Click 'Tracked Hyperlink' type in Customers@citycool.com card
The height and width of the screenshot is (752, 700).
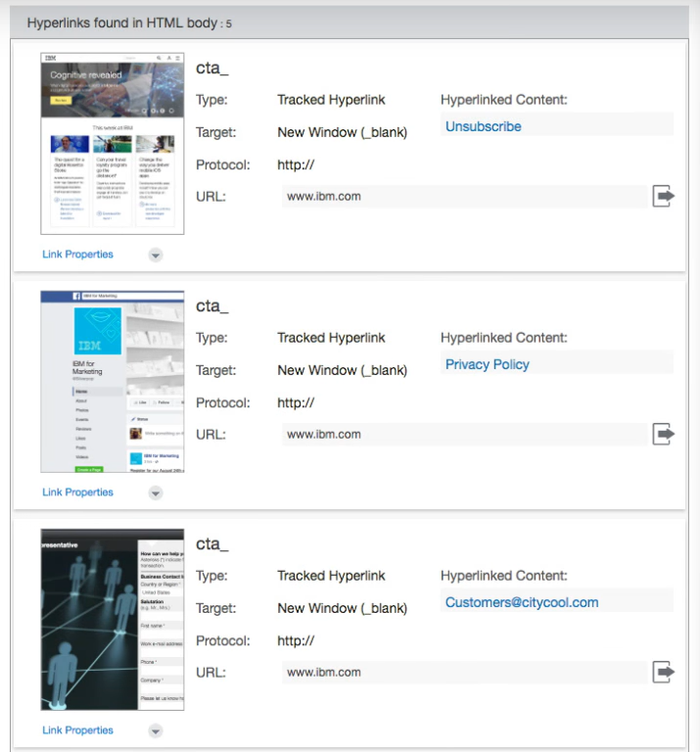point(331,576)
